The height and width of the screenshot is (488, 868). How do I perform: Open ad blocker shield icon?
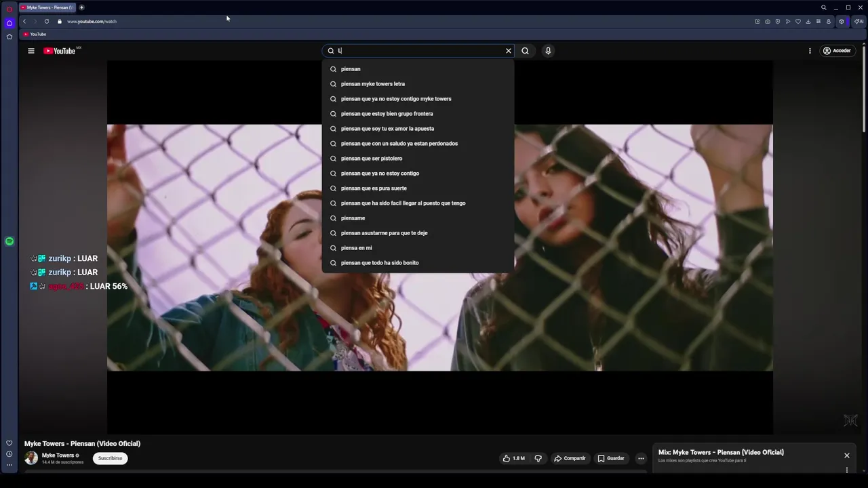(778, 21)
